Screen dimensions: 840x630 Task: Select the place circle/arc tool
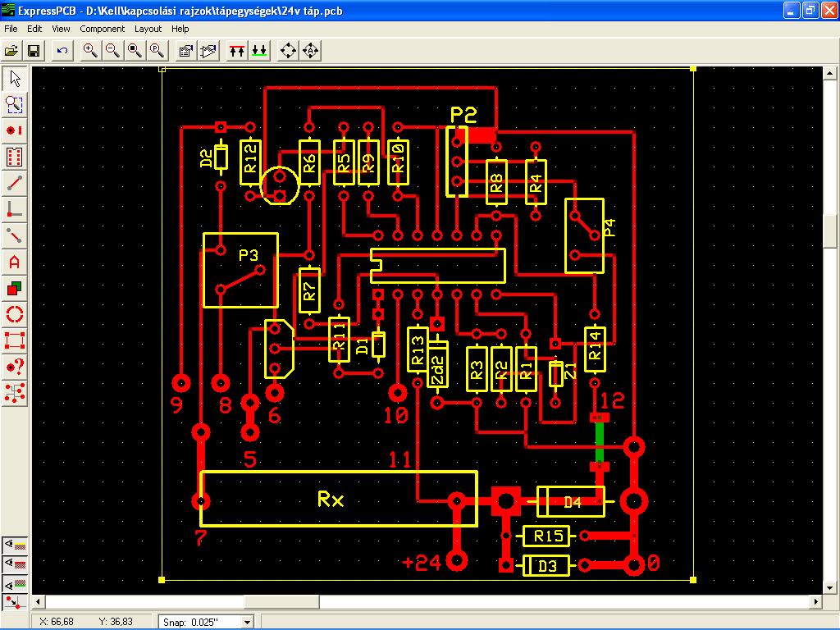click(15, 314)
